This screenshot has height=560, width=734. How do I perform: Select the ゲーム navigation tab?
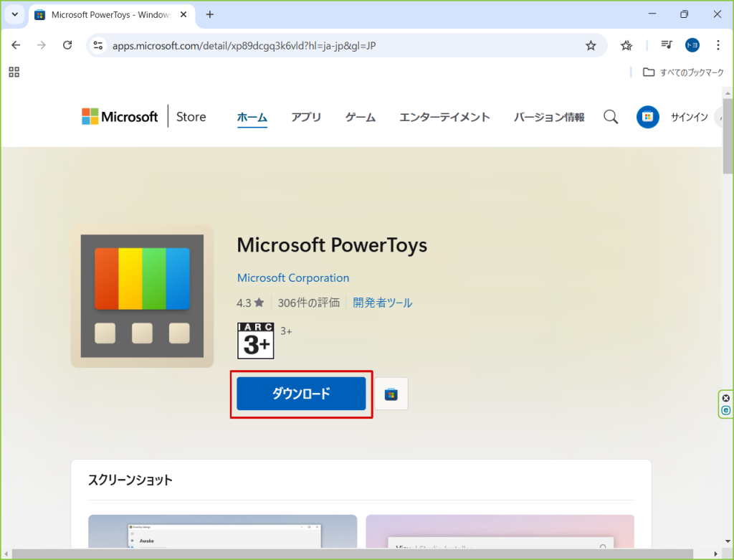pyautogui.click(x=360, y=117)
